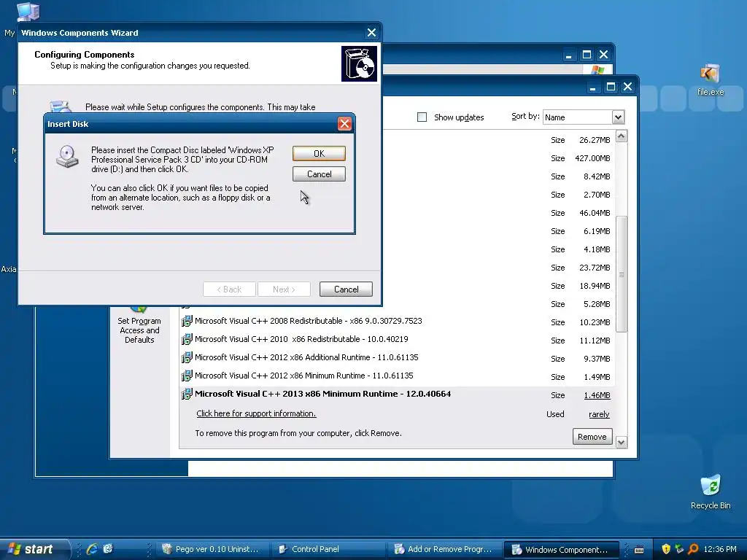Click the 1.46MB size link
This screenshot has width=747, height=560.
597,395
